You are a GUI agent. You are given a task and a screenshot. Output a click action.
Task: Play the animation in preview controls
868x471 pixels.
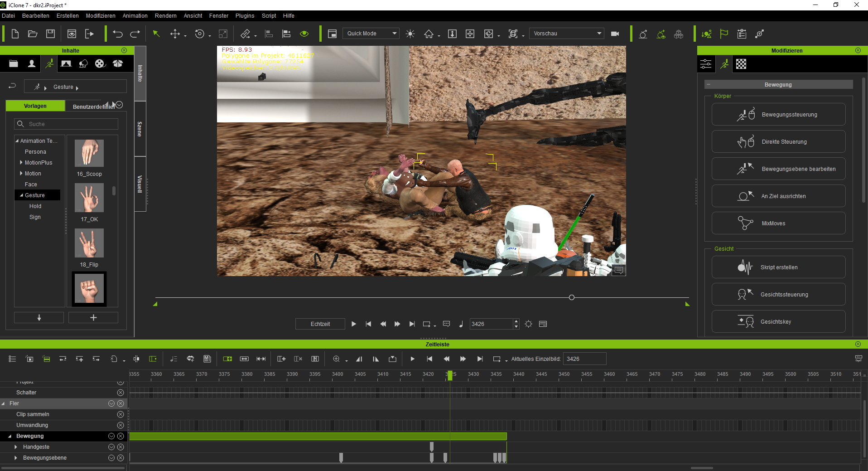(354, 324)
